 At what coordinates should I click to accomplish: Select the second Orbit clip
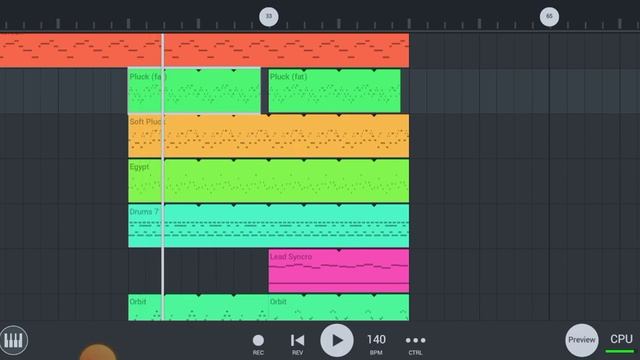click(339, 307)
